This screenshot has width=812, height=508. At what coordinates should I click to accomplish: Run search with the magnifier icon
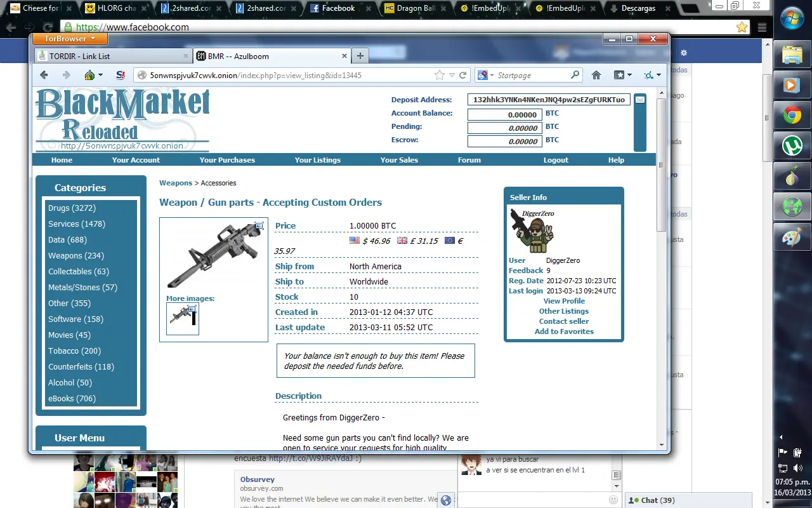(x=575, y=75)
